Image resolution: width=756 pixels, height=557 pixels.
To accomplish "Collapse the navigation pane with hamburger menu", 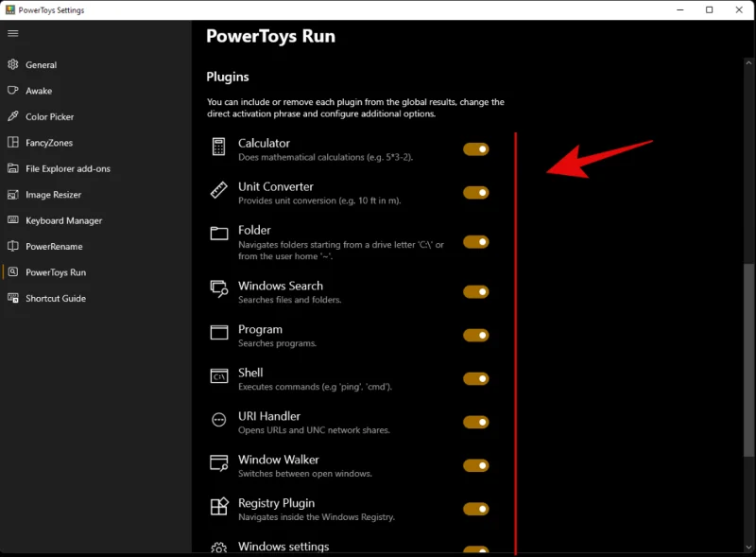I will (12, 33).
